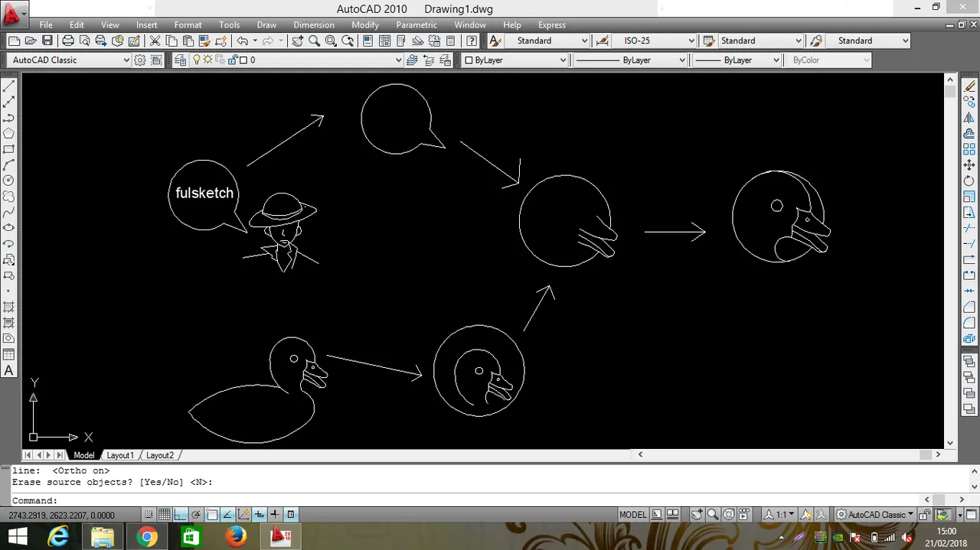Open the Help question mark icon
The image size is (980, 550).
(x=472, y=41)
